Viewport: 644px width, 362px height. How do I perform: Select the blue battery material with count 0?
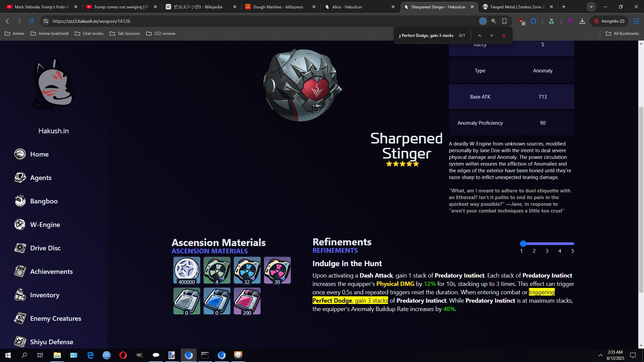(x=217, y=301)
